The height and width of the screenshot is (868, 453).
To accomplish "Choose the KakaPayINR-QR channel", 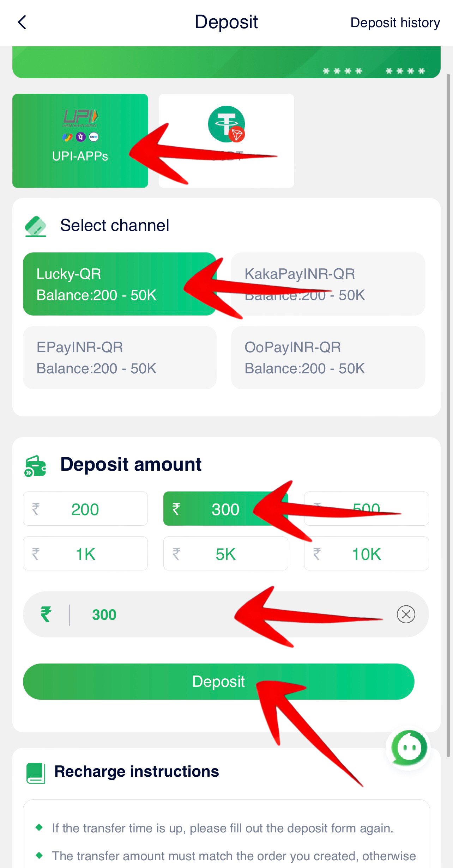I will coord(328,284).
